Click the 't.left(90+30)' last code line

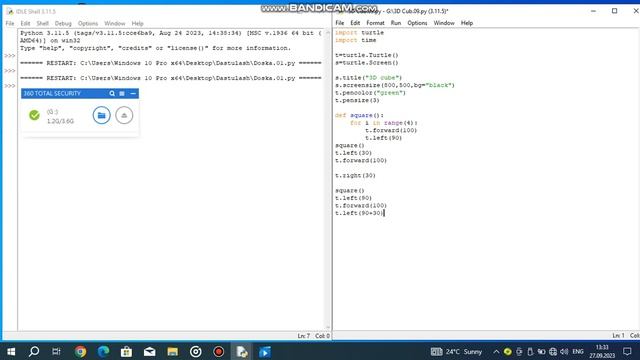tap(359, 213)
